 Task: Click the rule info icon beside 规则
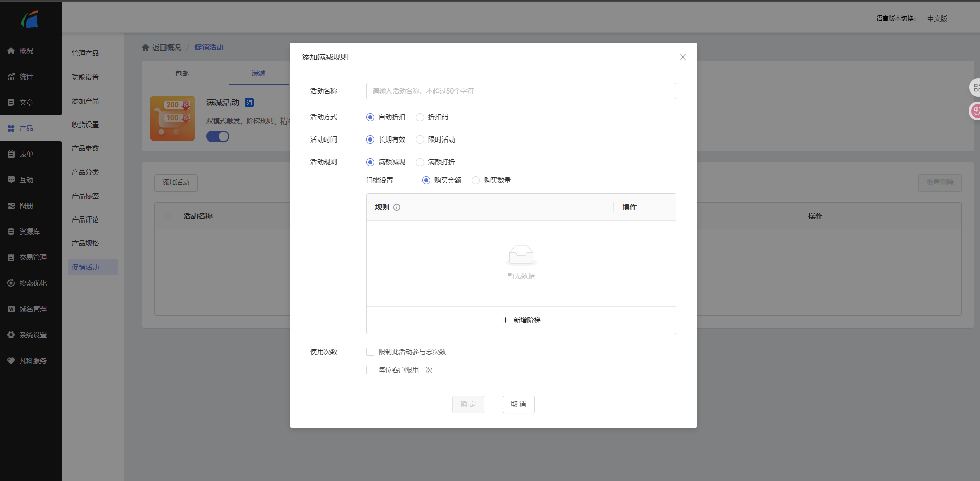tap(397, 207)
